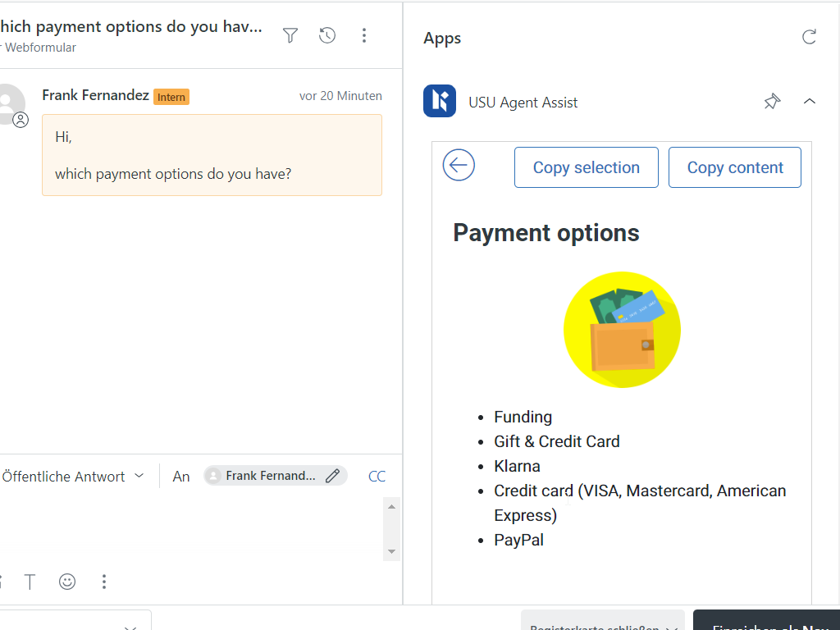840x630 pixels.
Task: Click the reply box scroll-up arrow
Action: pyautogui.click(x=391, y=507)
